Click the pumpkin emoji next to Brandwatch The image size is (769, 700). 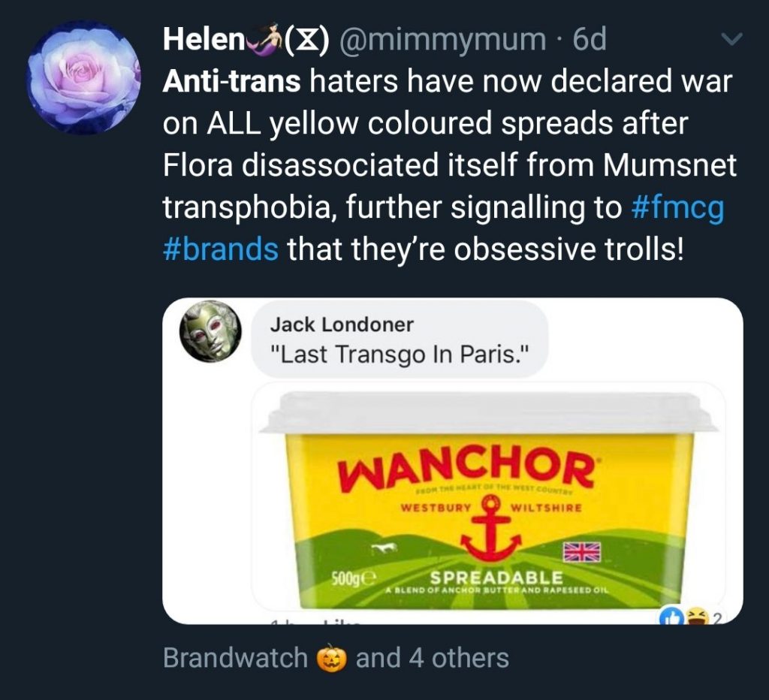click(332, 658)
